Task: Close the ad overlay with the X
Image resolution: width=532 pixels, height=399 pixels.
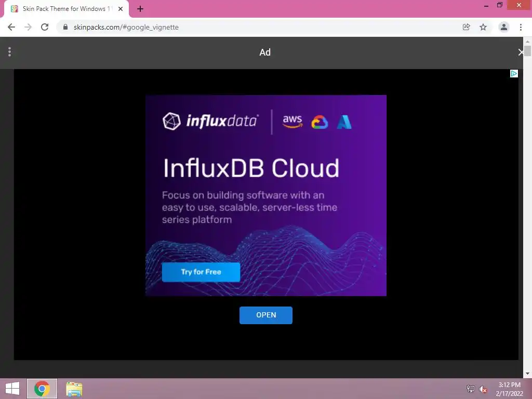Action: pyautogui.click(x=521, y=52)
